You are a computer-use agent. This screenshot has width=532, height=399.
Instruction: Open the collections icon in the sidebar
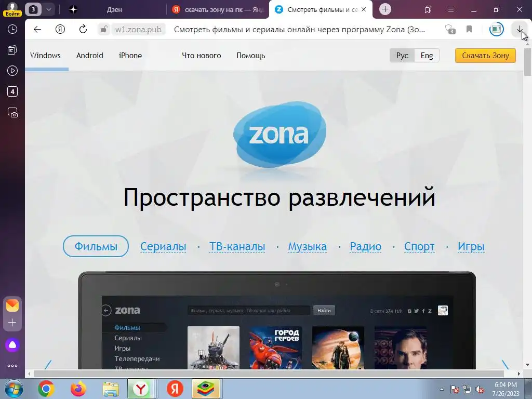pyautogui.click(x=12, y=50)
